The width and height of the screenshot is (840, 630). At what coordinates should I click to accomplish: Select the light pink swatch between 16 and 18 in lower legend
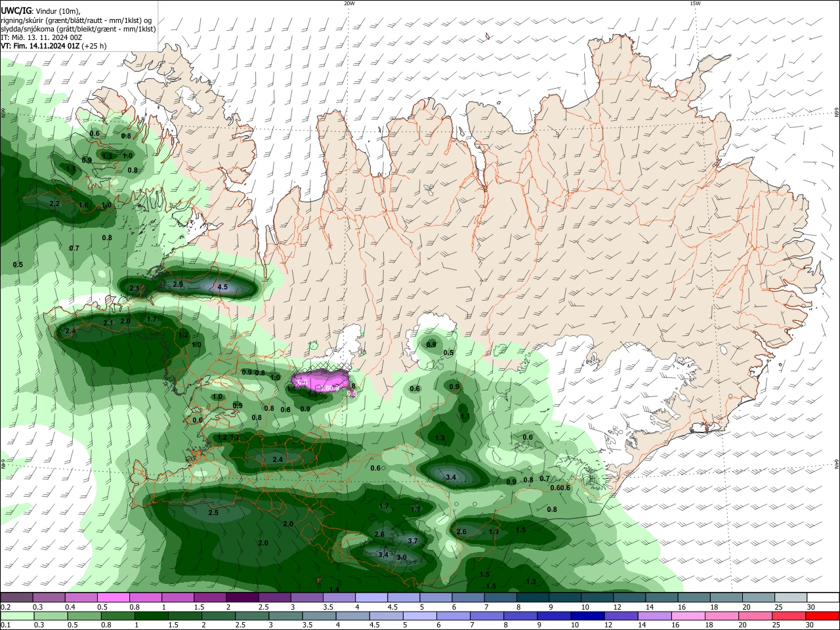[688, 616]
